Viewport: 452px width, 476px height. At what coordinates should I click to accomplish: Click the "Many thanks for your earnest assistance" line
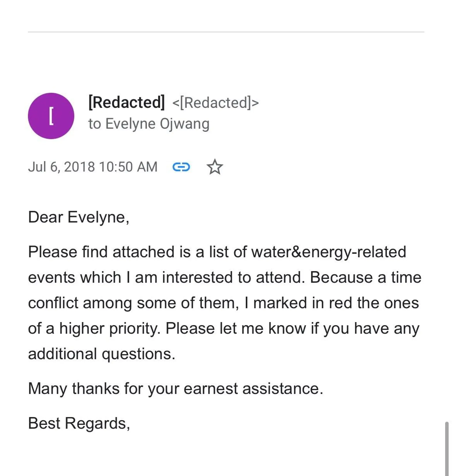coord(175,389)
